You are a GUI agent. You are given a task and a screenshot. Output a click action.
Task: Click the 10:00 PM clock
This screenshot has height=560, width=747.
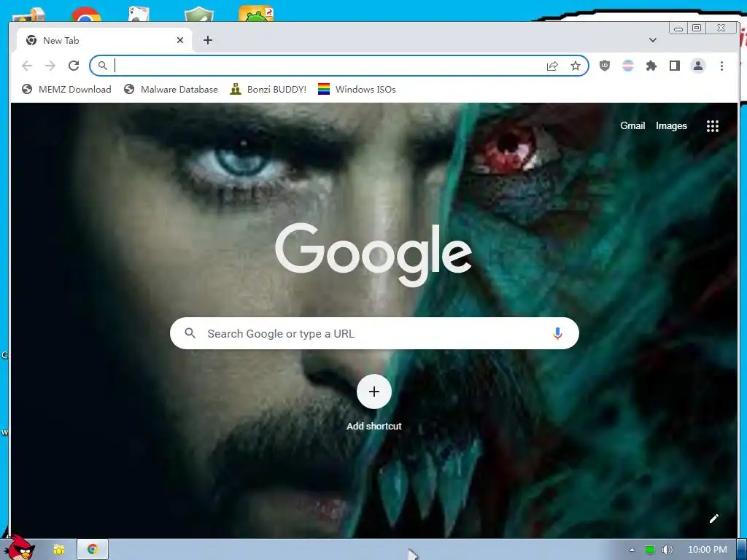[x=707, y=550]
